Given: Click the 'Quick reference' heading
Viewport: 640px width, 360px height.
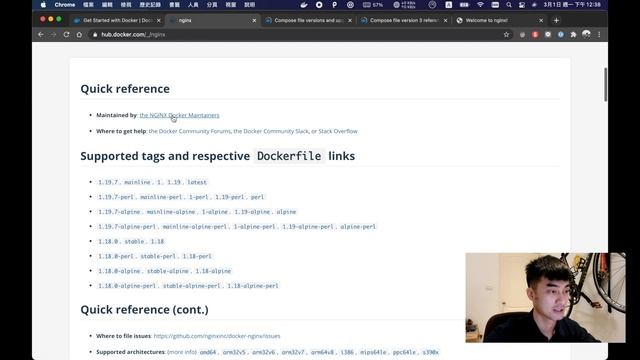Looking at the screenshot, I should click(x=125, y=89).
